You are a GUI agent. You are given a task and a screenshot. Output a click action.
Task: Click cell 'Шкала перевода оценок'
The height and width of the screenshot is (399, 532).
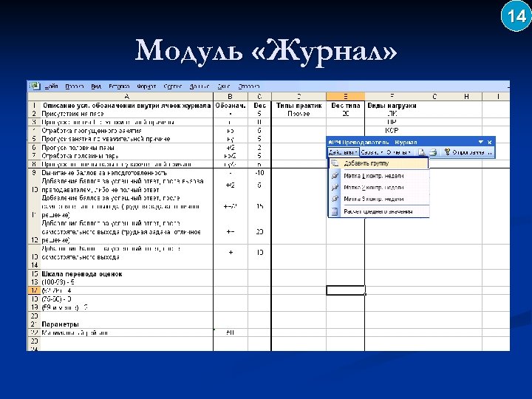(x=126, y=274)
